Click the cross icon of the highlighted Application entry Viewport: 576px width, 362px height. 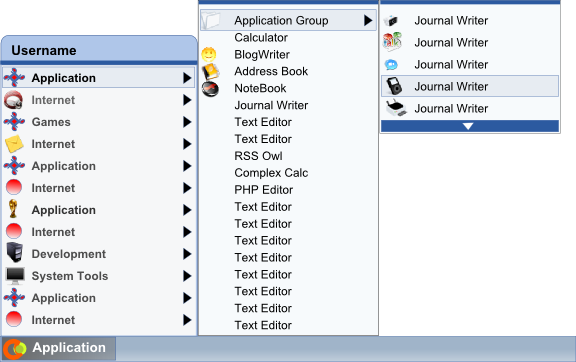coord(14,78)
